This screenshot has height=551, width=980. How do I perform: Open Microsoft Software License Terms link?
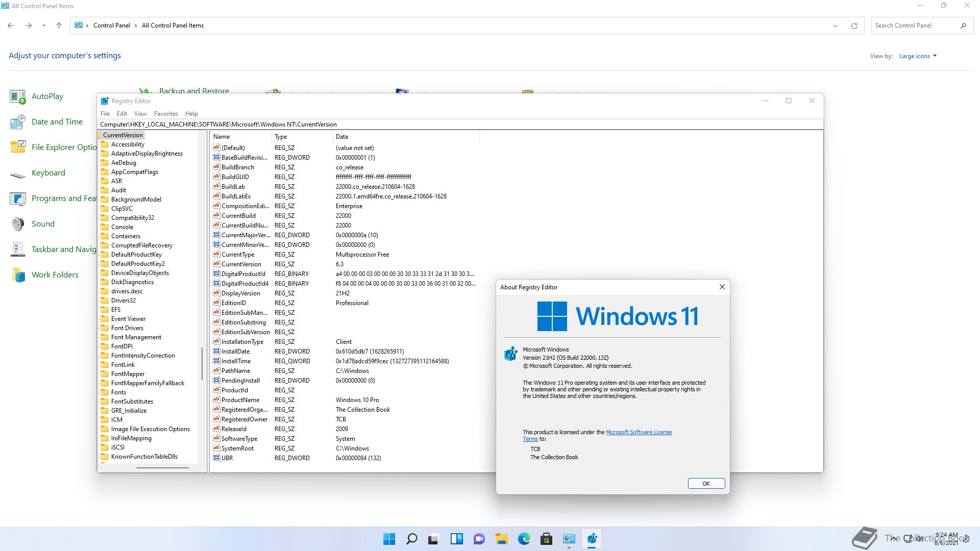coord(639,432)
